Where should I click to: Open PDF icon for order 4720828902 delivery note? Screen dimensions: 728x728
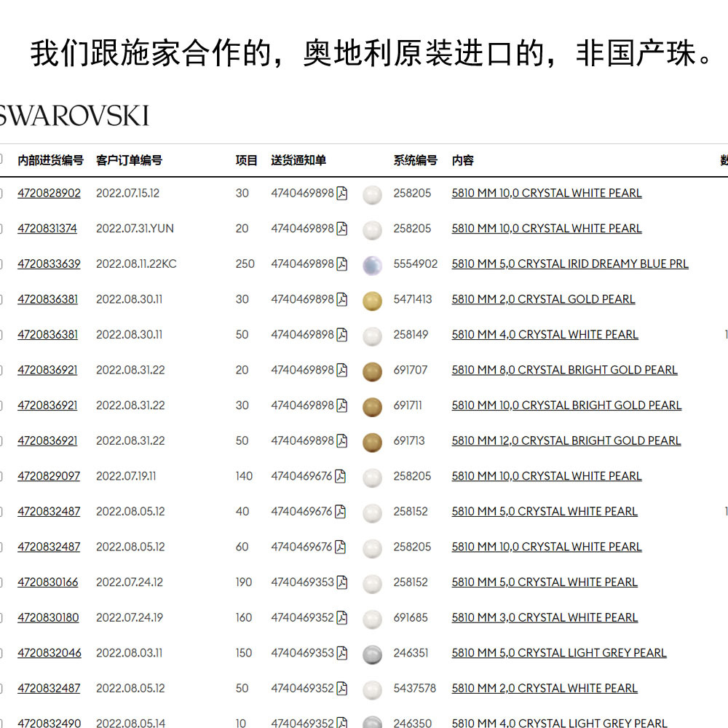coord(341,193)
